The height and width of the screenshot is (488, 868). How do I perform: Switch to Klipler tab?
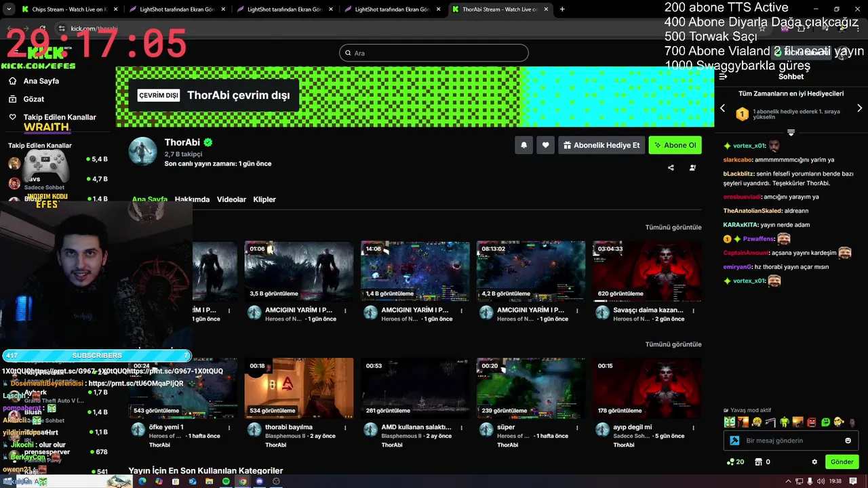pos(264,199)
